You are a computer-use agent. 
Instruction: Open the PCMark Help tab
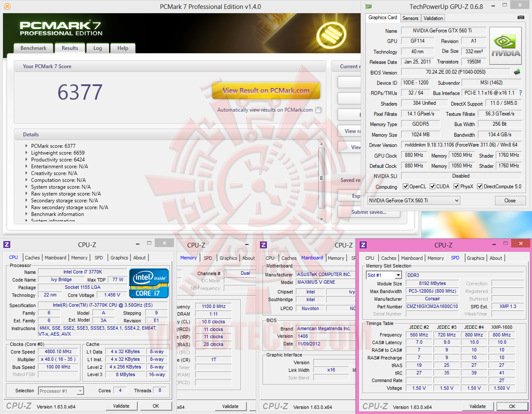point(123,48)
